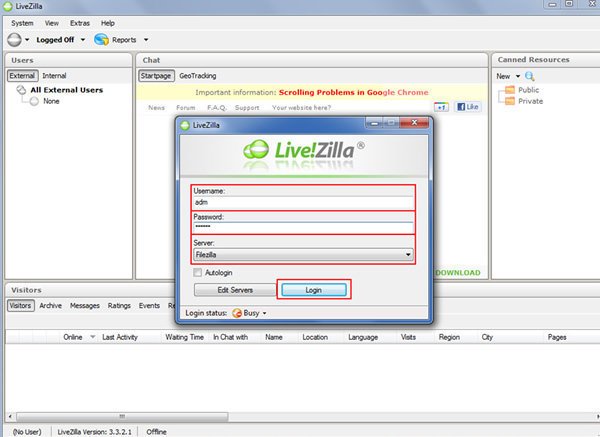The width and height of the screenshot is (600, 437).
Task: Click the left scroll arrow in Visitors list
Action: coord(10,416)
